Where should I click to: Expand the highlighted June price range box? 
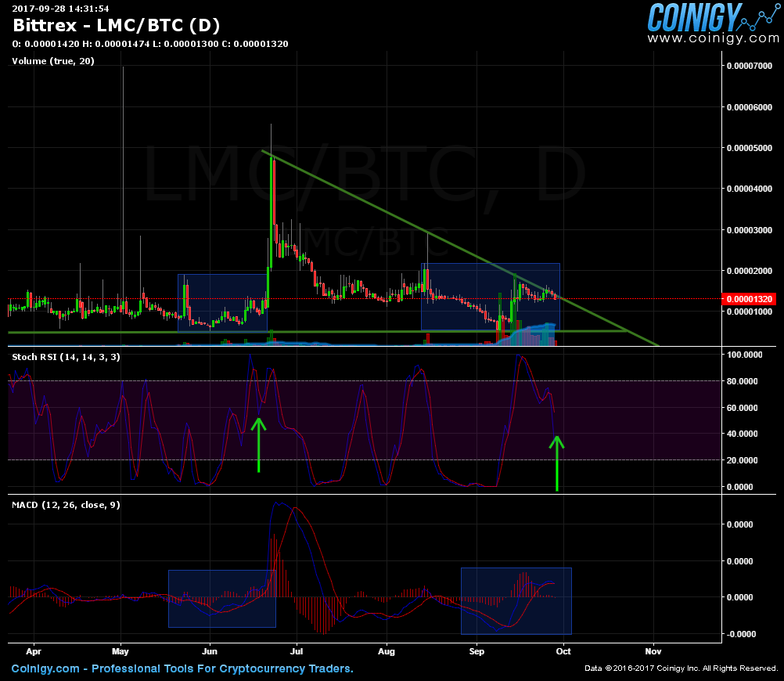[222, 301]
